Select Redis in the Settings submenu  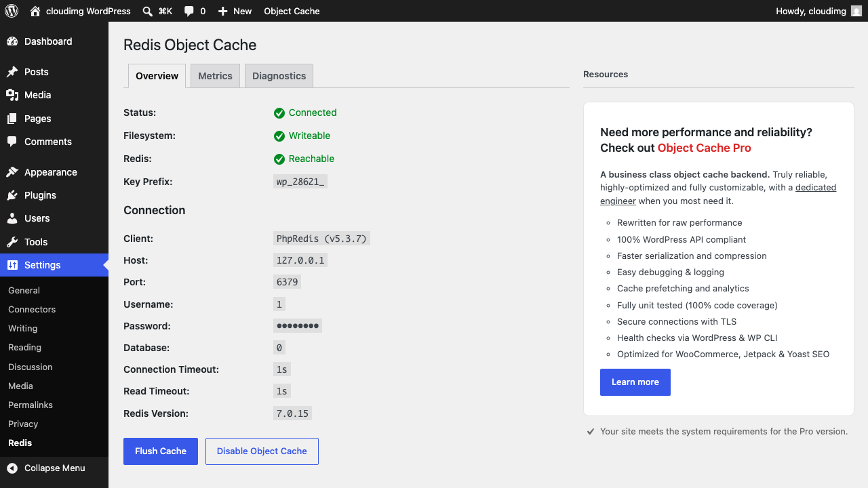20,443
